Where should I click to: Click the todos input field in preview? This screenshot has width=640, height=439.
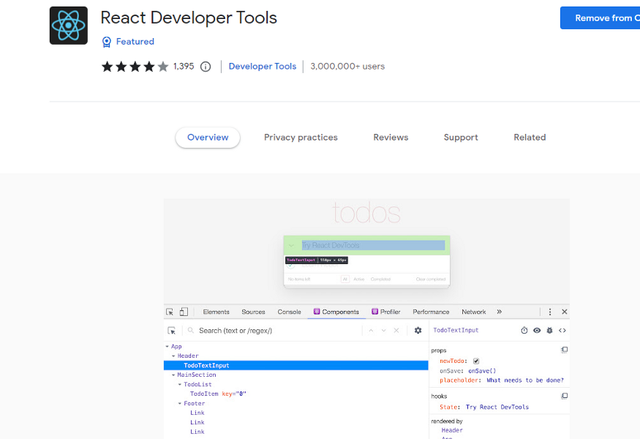pos(373,245)
